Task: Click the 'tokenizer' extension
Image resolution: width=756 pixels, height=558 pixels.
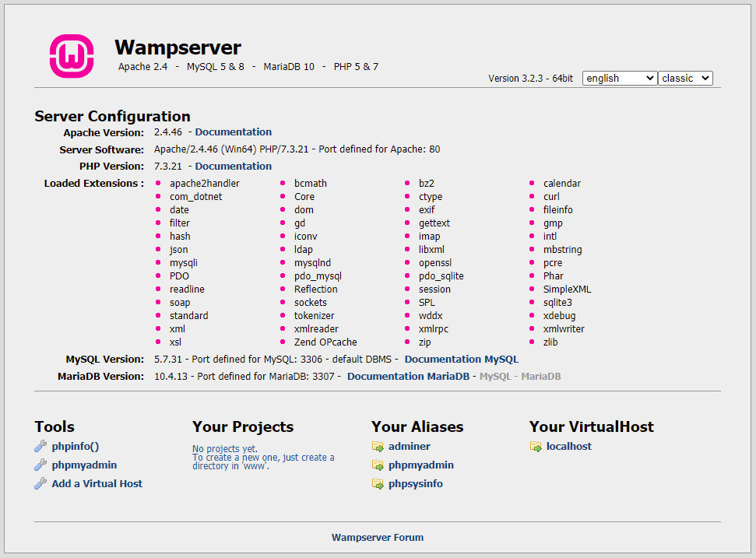Action: (x=315, y=316)
